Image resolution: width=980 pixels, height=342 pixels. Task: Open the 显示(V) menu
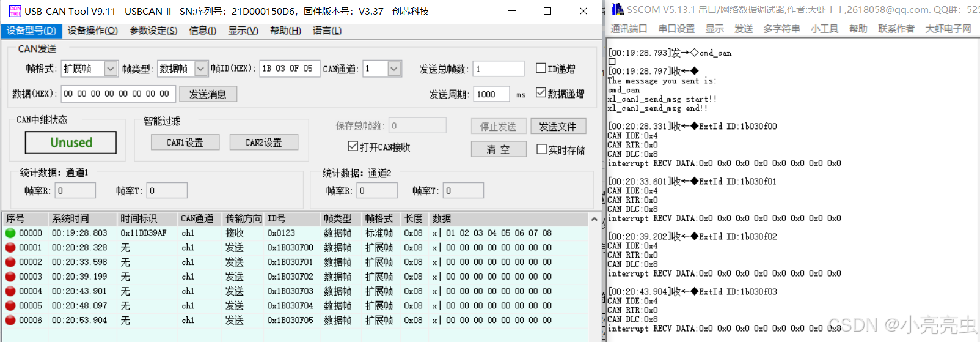(243, 31)
